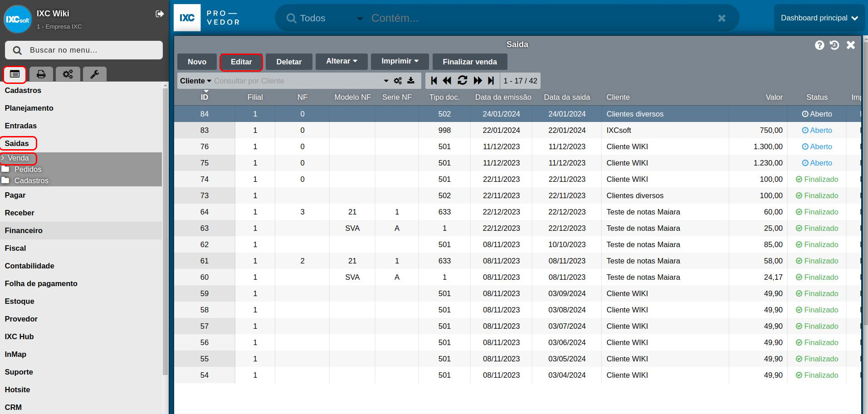Screen dimensions: 868x414
Task: Click the Pedidos folder icon
Action: 5,169
